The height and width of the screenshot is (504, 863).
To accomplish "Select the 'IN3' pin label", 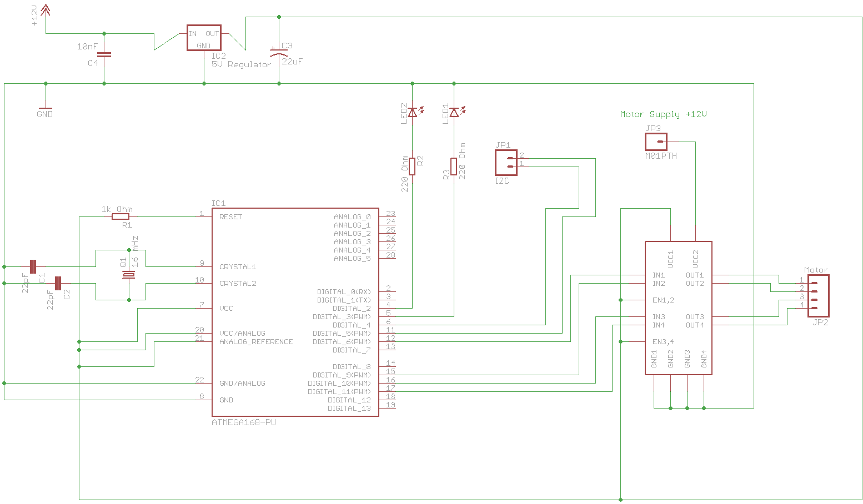I will tap(659, 317).
